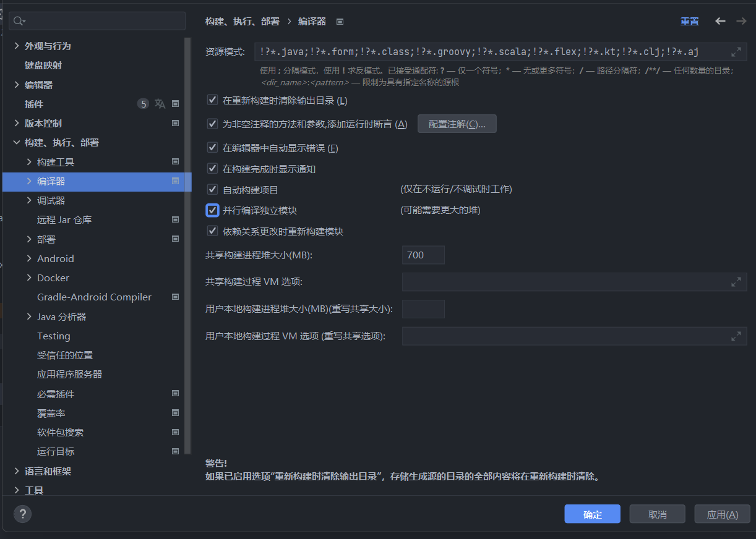Click the back navigation arrow icon
The height and width of the screenshot is (539, 756).
pyautogui.click(x=720, y=21)
